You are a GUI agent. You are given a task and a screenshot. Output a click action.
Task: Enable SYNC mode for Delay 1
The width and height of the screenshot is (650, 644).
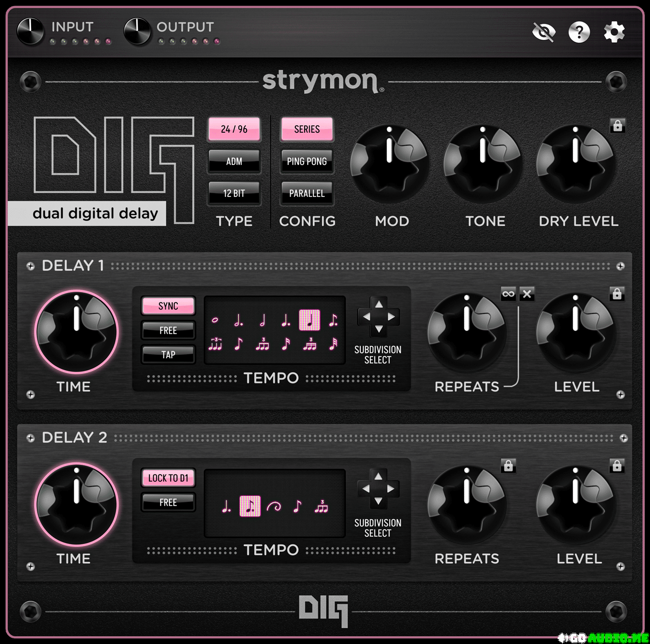point(168,306)
